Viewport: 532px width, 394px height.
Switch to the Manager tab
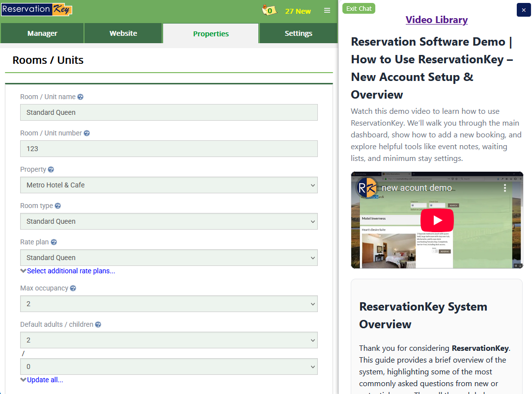tap(42, 33)
